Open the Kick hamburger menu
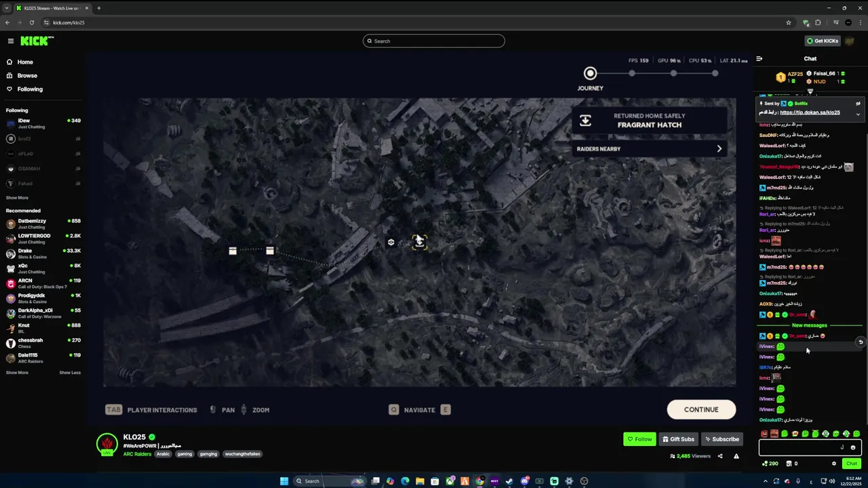 [x=10, y=41]
